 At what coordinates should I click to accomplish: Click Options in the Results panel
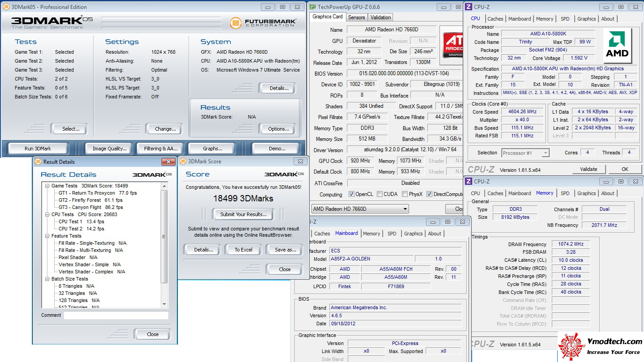point(278,129)
